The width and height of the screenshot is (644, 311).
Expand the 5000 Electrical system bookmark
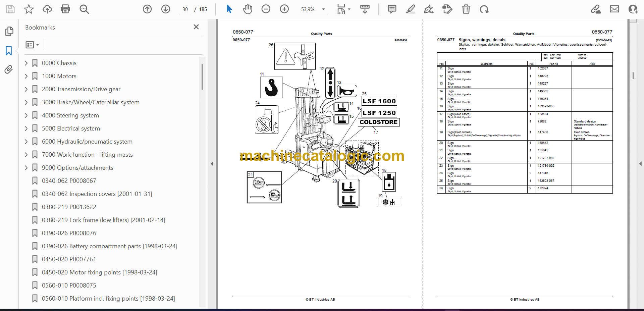pyautogui.click(x=26, y=128)
